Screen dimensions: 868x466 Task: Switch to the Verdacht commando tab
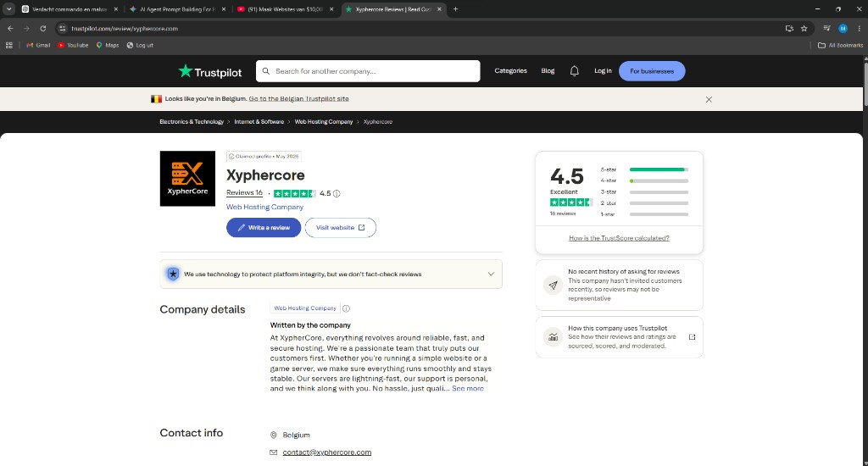coord(70,9)
